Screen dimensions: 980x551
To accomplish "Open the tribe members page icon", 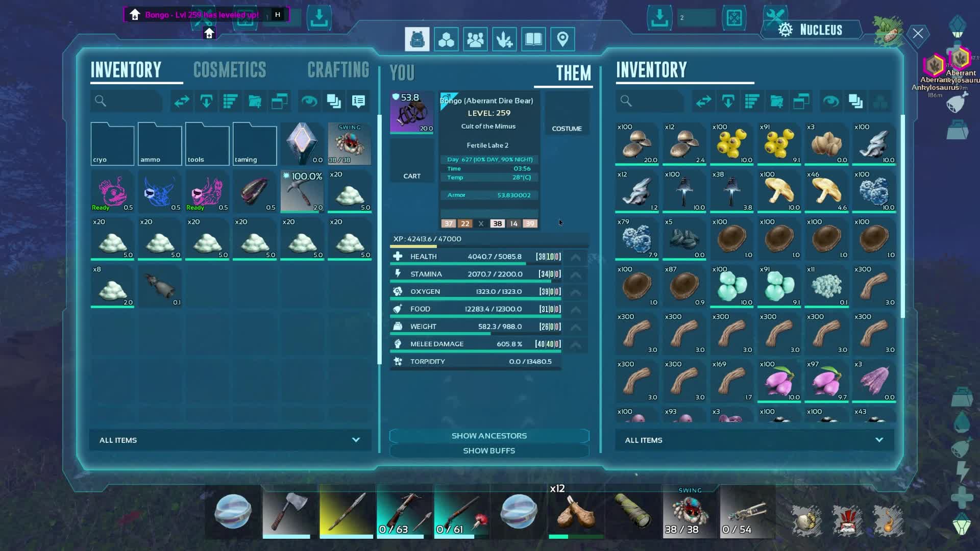I will tap(475, 39).
